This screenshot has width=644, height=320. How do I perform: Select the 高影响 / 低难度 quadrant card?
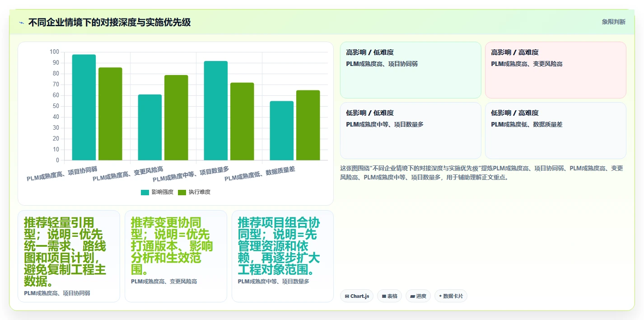coord(411,70)
